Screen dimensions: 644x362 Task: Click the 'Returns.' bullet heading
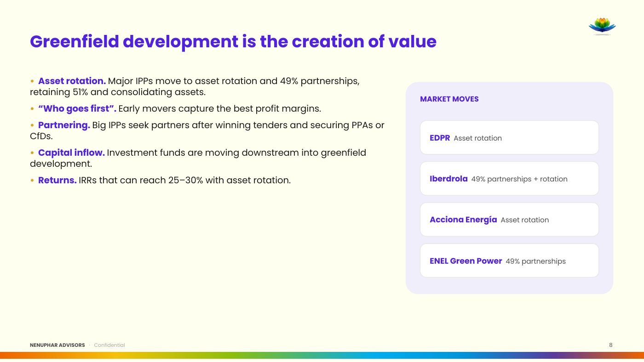click(x=57, y=180)
